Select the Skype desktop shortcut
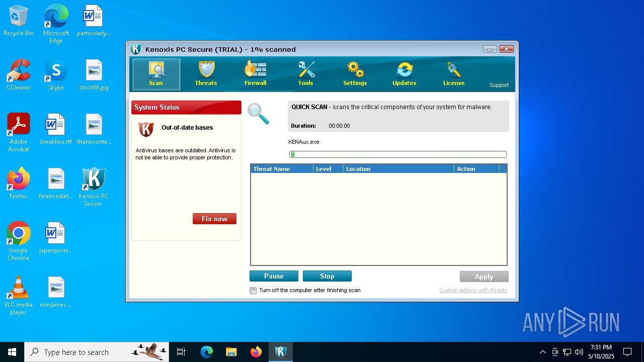644x362 pixels. [x=56, y=75]
